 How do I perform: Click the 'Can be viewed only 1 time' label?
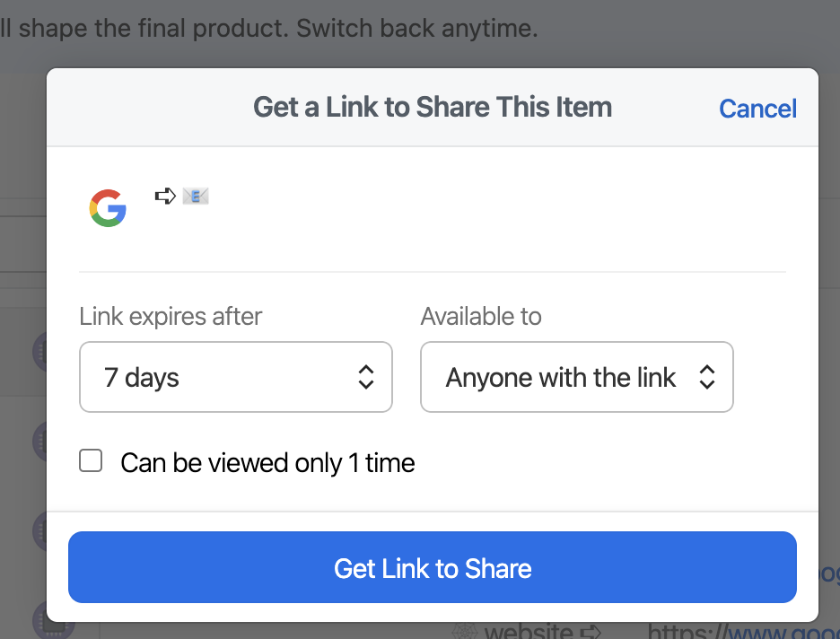coord(267,463)
